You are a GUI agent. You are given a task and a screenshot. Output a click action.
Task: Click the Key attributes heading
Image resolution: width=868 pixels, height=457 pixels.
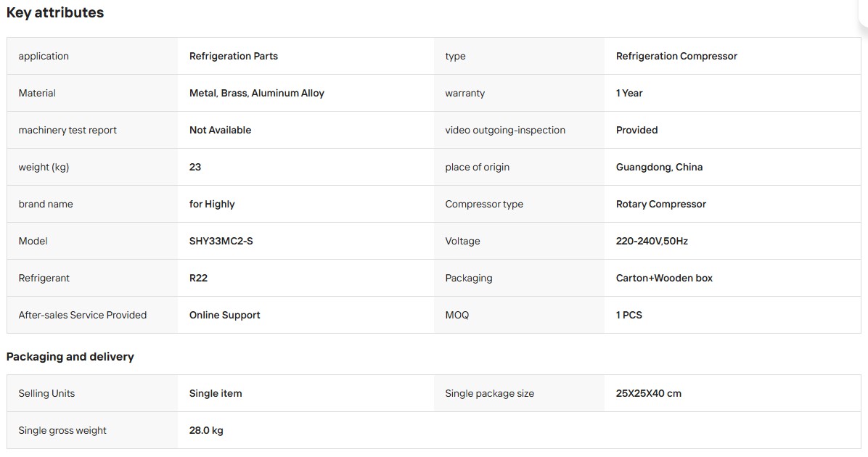(x=55, y=13)
